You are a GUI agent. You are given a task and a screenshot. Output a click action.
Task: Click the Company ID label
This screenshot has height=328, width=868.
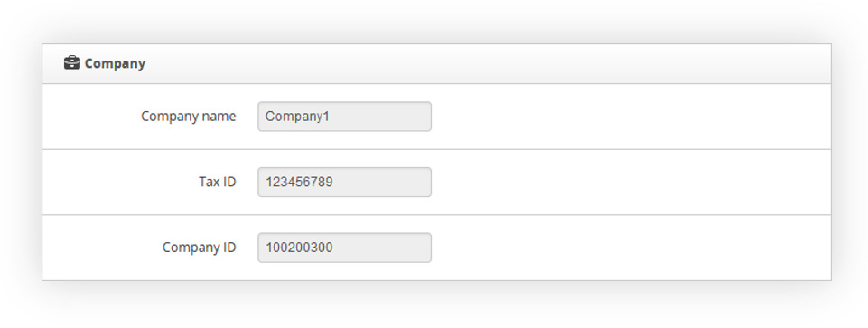point(200,247)
